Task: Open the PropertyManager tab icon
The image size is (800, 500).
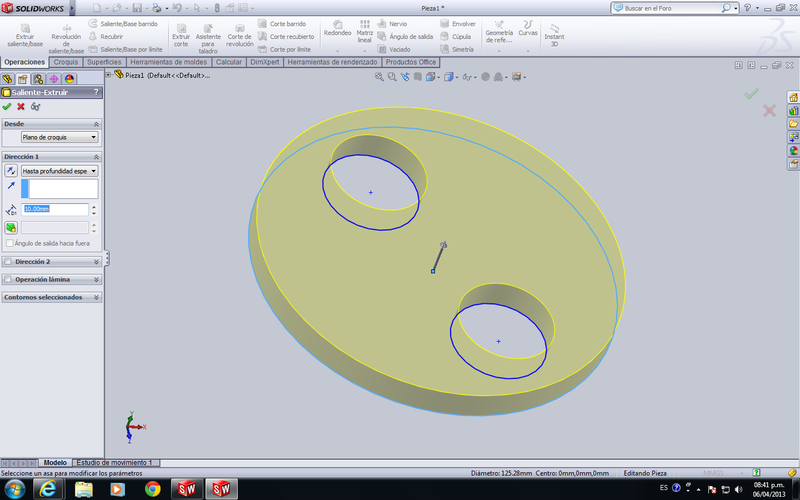Action: pos(22,79)
